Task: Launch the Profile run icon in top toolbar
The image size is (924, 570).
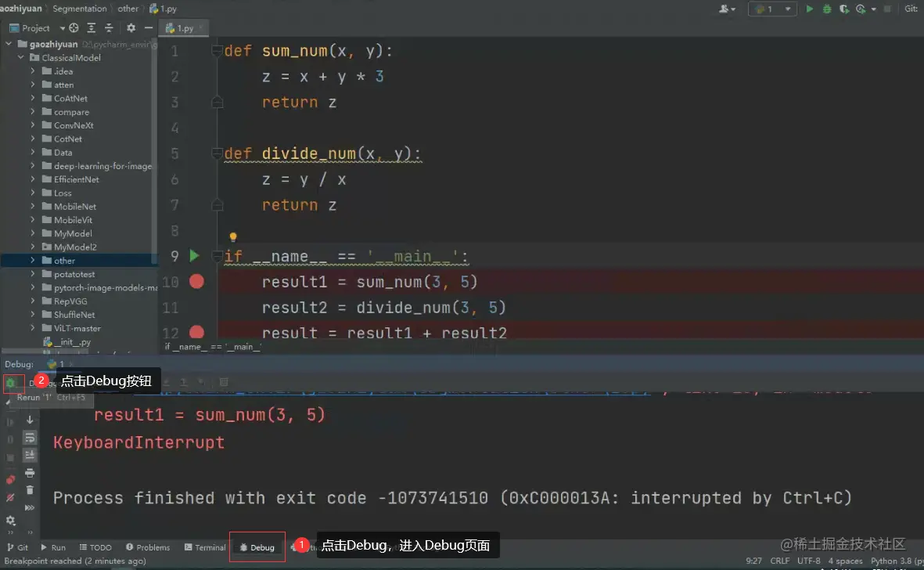Action: click(861, 9)
